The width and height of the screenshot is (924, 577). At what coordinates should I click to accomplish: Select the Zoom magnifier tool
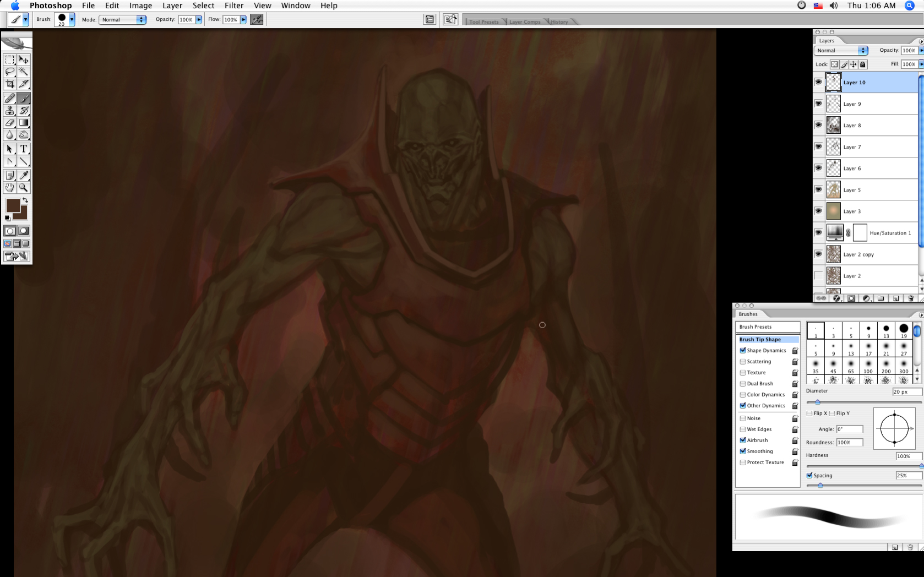(x=24, y=188)
